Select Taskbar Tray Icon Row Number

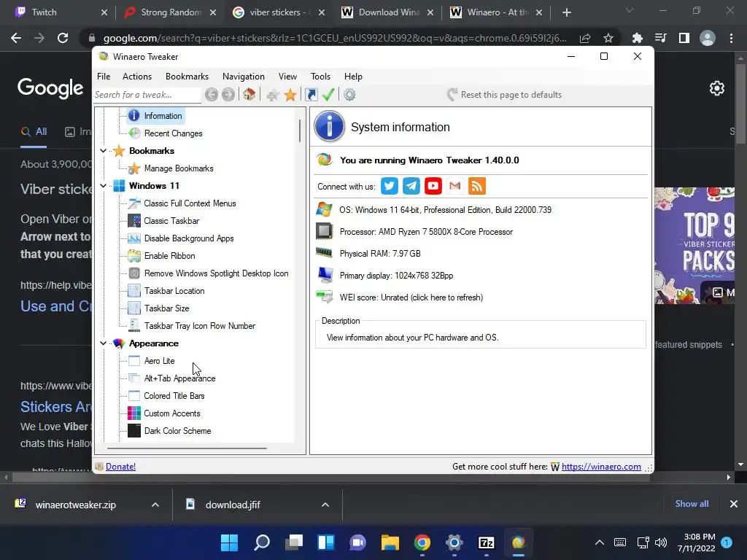200,326
